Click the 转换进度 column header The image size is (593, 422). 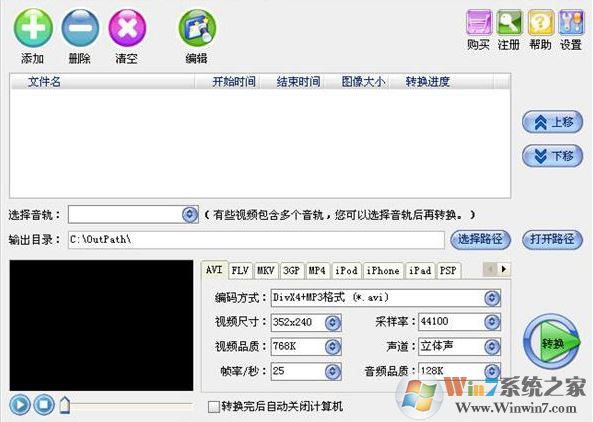point(441,82)
